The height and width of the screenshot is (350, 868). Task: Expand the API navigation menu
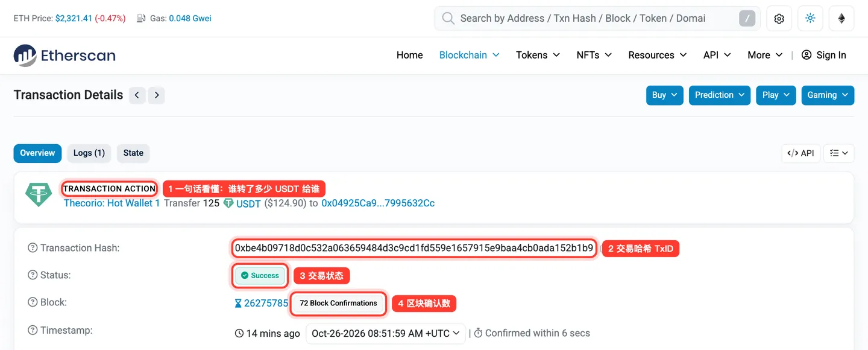[717, 55]
